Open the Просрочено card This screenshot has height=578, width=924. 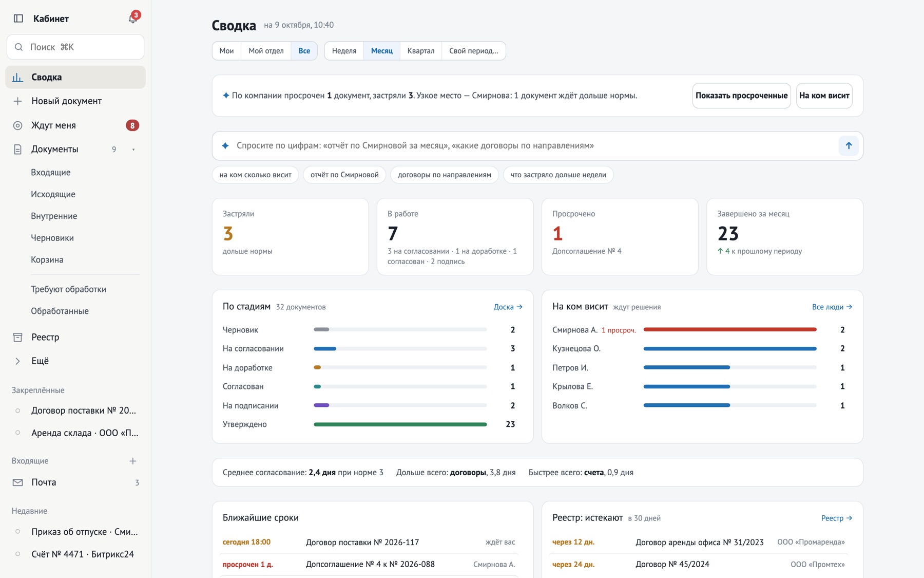(x=620, y=237)
